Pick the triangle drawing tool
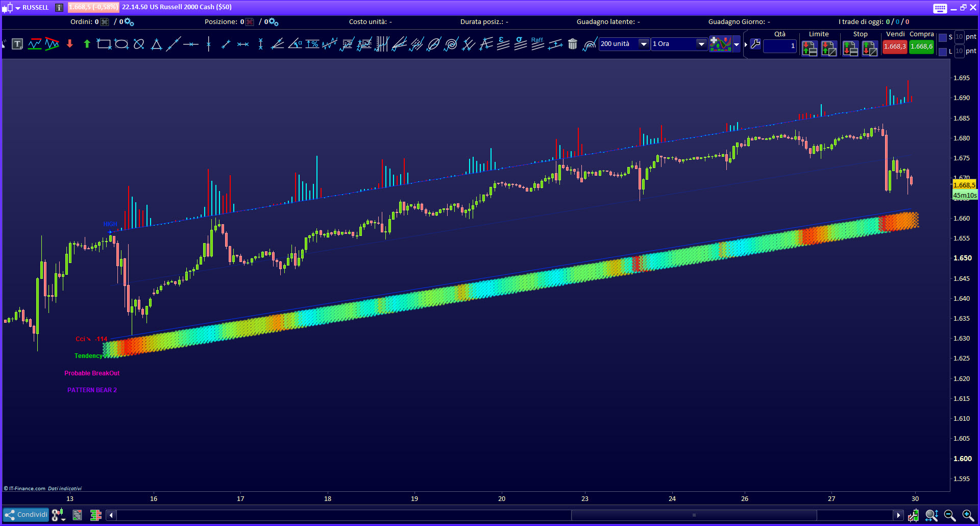This screenshot has width=980, height=526. pyautogui.click(x=156, y=44)
